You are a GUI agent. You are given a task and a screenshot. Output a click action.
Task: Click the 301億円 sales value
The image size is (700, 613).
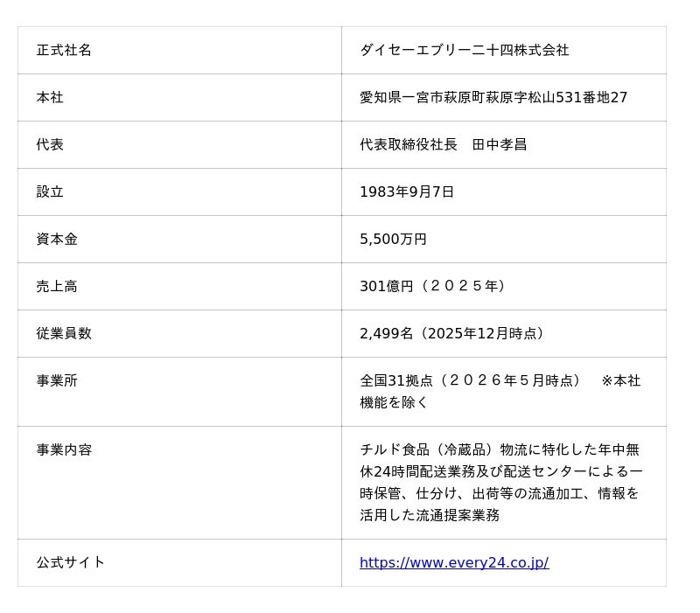click(x=387, y=287)
